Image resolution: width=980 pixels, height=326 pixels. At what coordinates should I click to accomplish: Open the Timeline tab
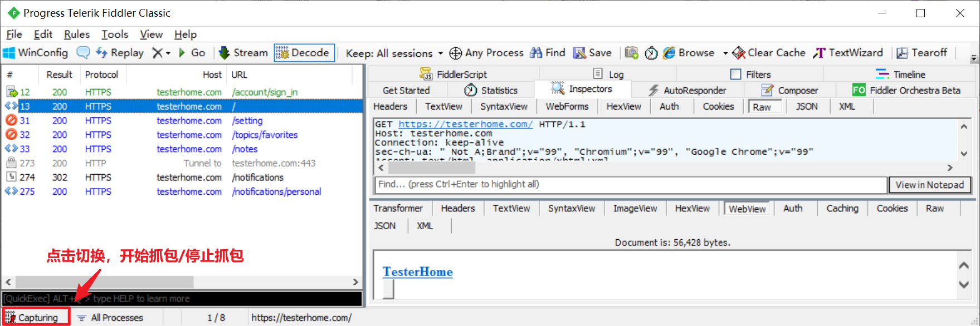900,74
